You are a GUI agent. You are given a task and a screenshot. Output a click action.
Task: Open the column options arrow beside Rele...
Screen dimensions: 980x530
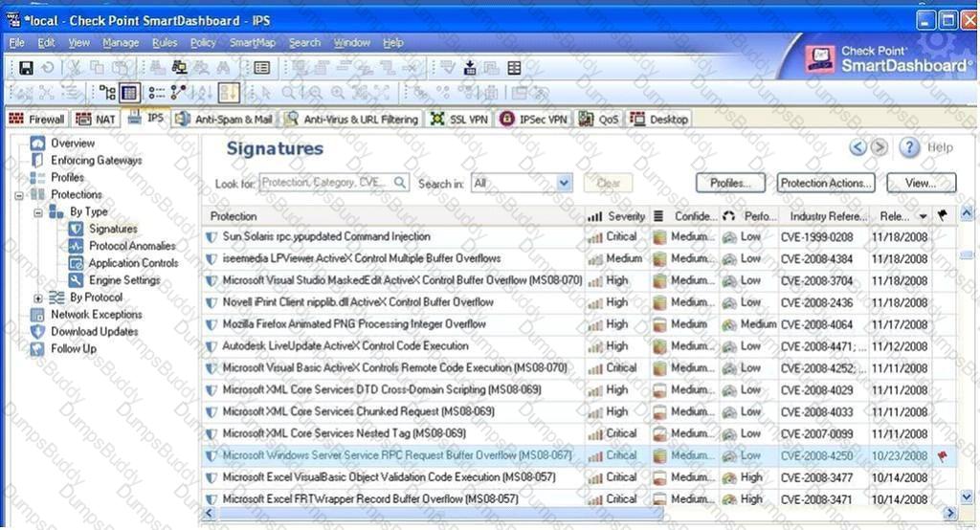click(924, 216)
